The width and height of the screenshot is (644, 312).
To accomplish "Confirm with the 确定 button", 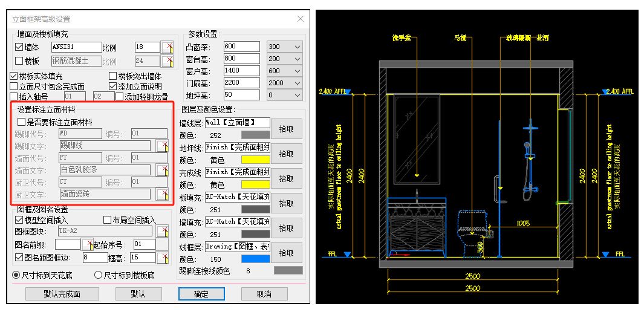I will 201,294.
